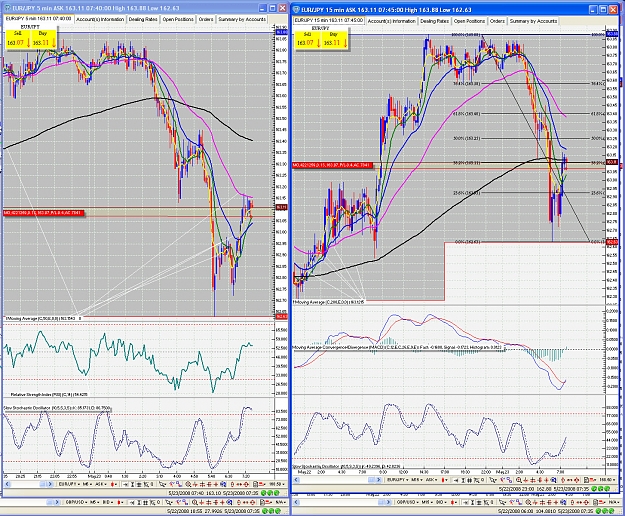This screenshot has height=516, width=625.
Task: Click magnifier zoom icon in 15 min toolbar
Action: click(519, 480)
